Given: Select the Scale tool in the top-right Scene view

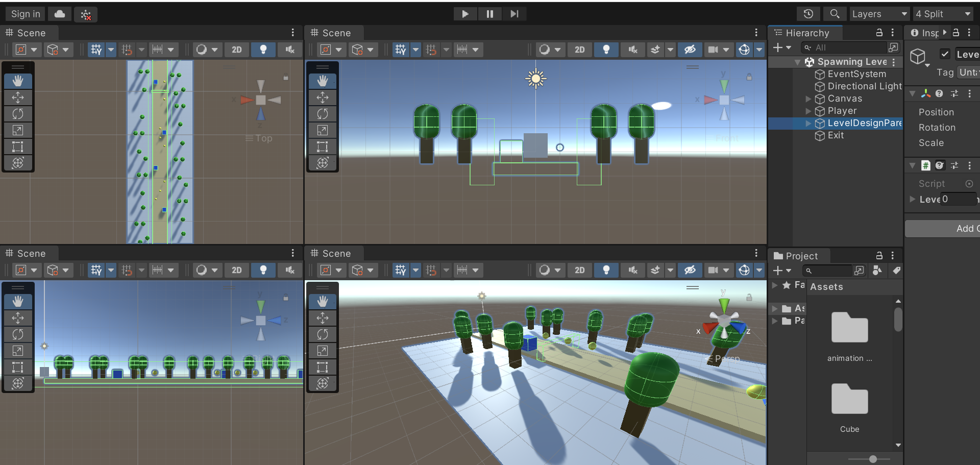Looking at the screenshot, I should [x=323, y=130].
